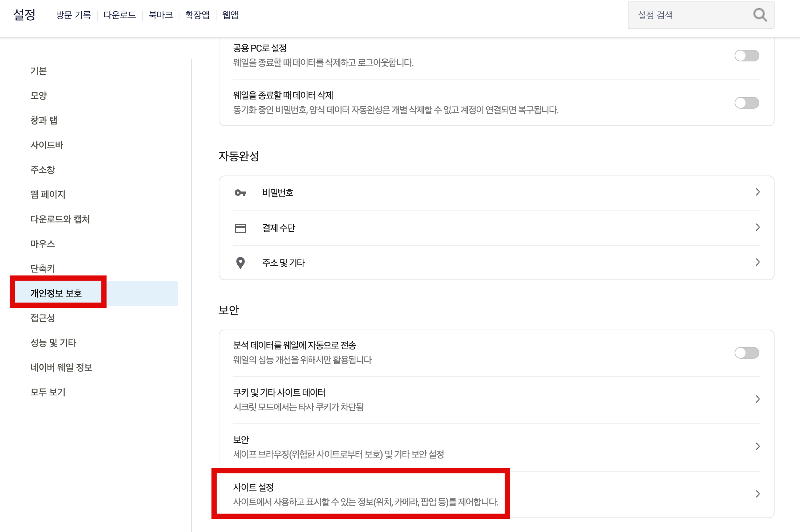
Task: Select the key icon next to 비밀번호
Action: [x=241, y=192]
